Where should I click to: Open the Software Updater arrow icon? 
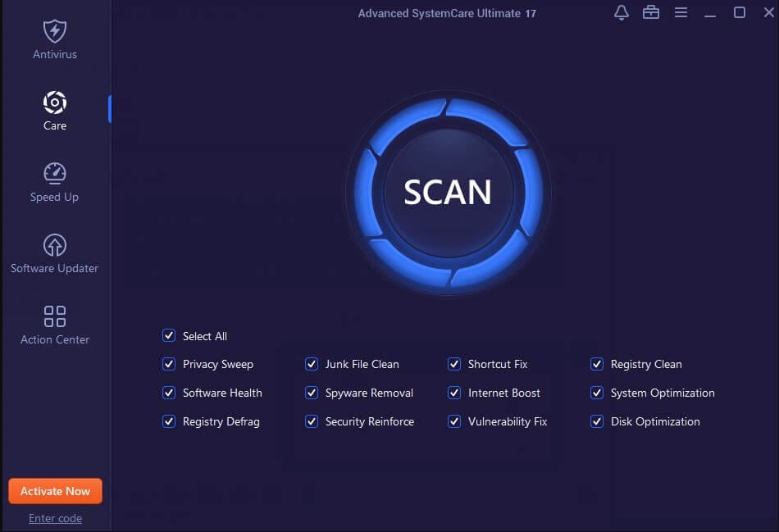point(55,245)
